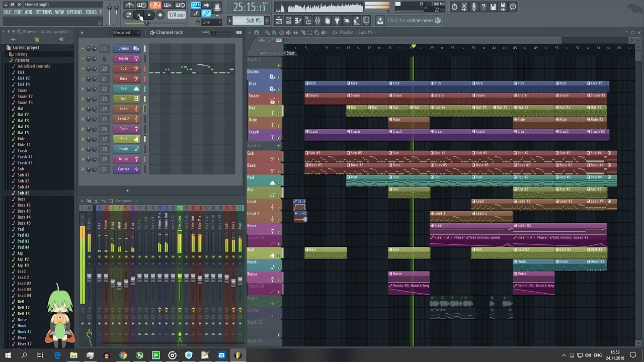Click the Start timeline marker
Viewport: 644px width, 362px height.
point(290,53)
